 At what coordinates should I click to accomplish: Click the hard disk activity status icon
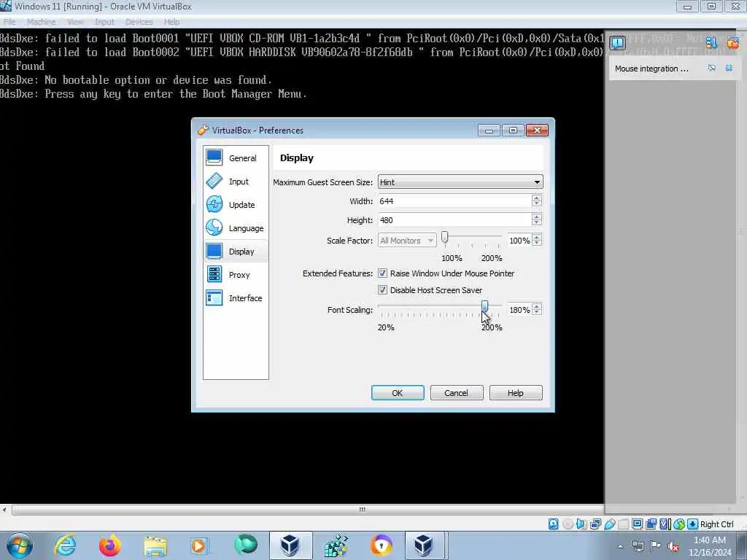pos(553,524)
